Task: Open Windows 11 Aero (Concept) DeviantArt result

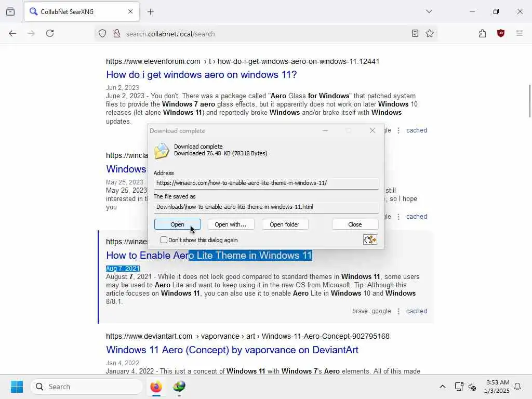Action: tap(232, 350)
